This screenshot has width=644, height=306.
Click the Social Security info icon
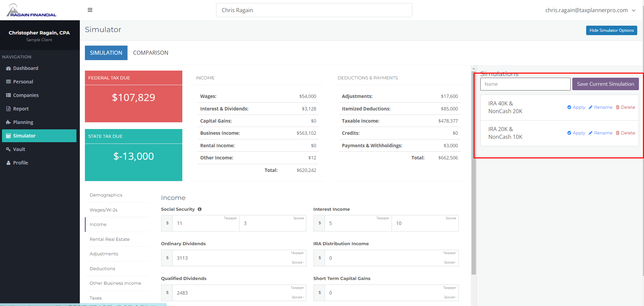pyautogui.click(x=200, y=209)
